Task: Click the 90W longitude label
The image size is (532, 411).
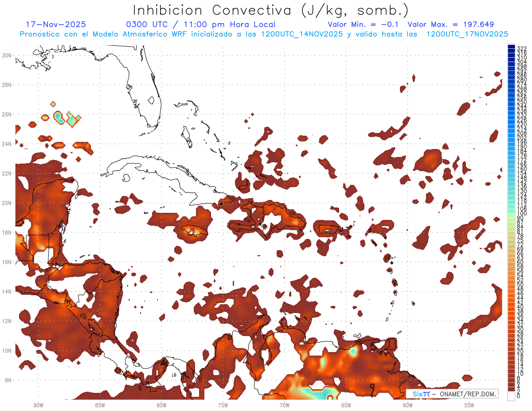Action: (39, 405)
